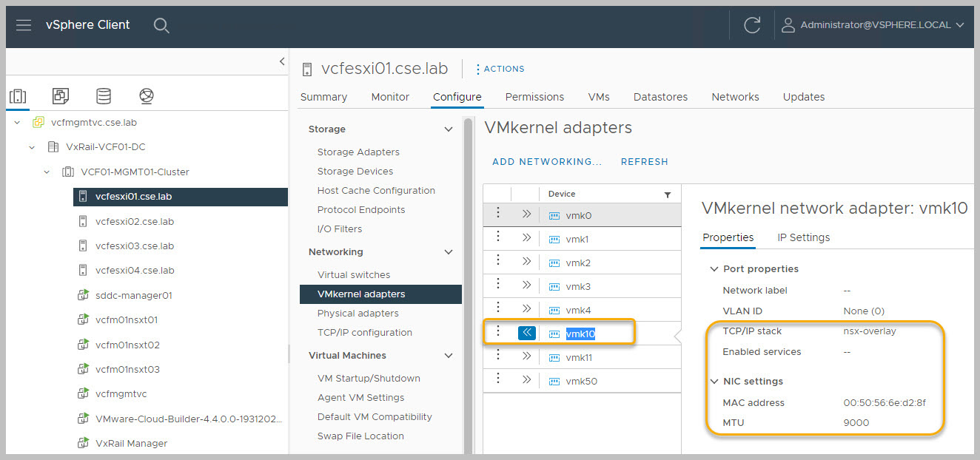Screen dimensions: 980x460
Task: Open the hamburger navigation menu
Action: 24,25
